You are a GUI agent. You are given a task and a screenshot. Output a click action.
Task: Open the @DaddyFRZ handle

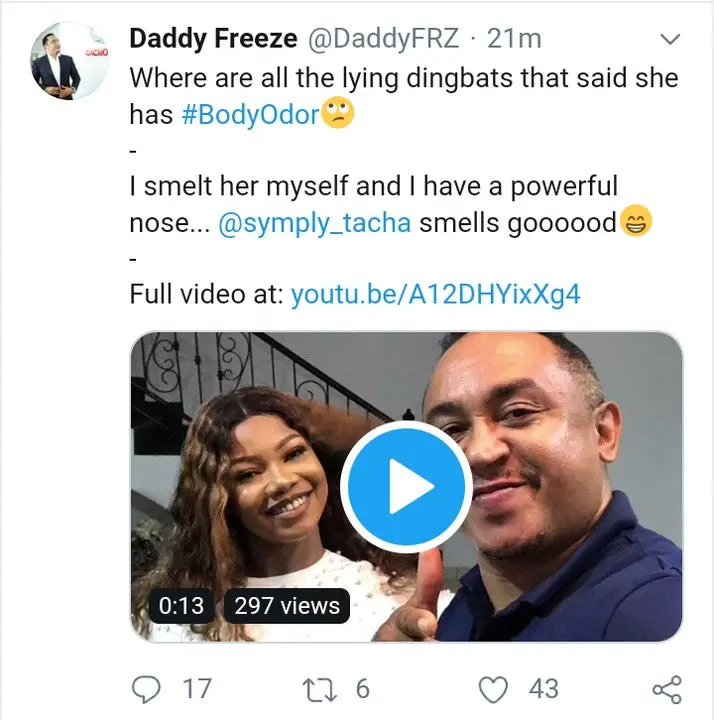pos(383,38)
